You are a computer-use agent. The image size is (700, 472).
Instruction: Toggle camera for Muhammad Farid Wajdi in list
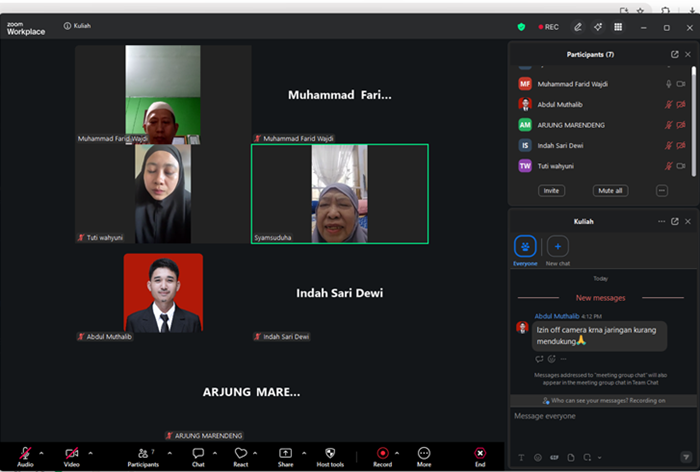pos(681,84)
